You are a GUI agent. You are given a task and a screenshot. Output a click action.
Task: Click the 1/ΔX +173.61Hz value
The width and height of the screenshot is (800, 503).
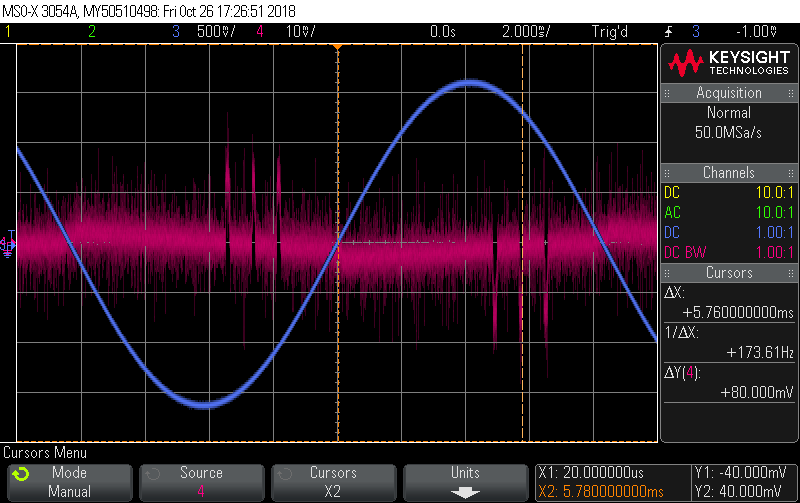pyautogui.click(x=760, y=353)
